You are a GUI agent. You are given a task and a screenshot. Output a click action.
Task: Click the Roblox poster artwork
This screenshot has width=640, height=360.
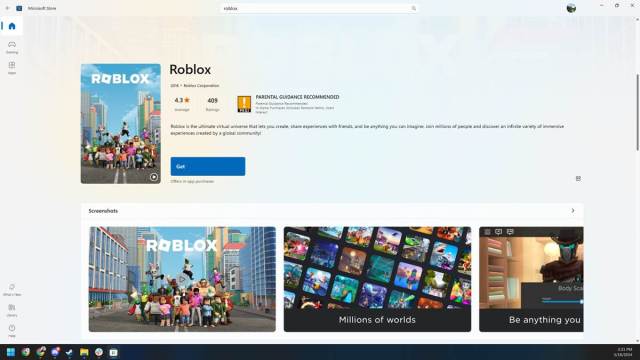pyautogui.click(x=120, y=124)
